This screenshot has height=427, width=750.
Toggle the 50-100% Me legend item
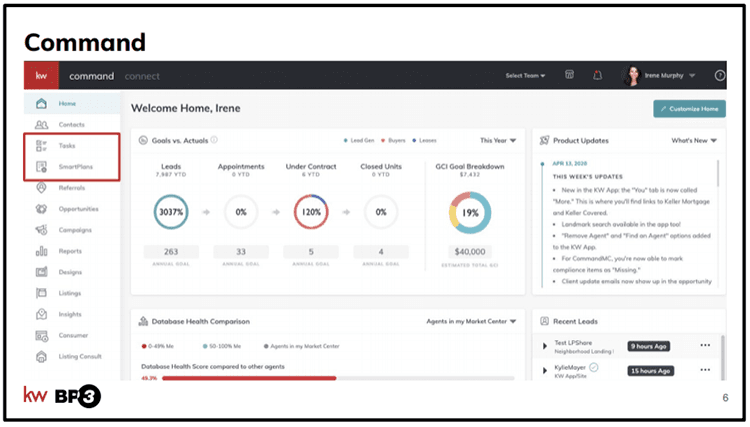[222, 346]
